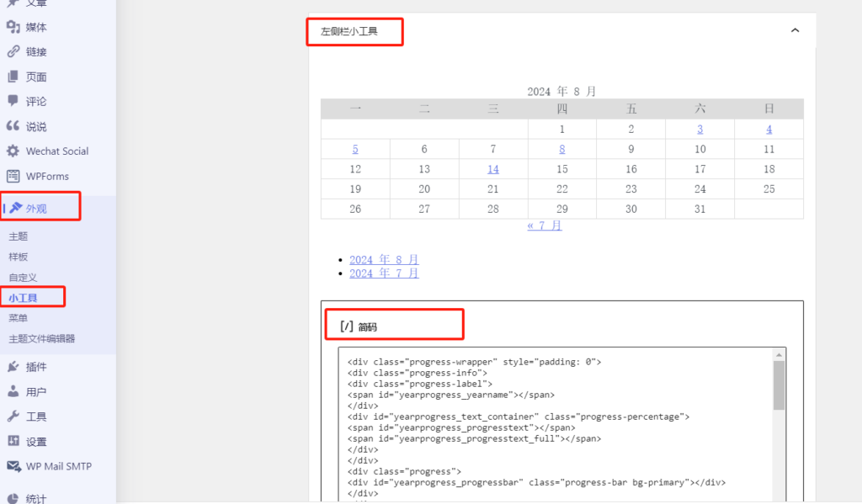Click the Pages (页面) icon
The image size is (862, 504).
(x=13, y=77)
